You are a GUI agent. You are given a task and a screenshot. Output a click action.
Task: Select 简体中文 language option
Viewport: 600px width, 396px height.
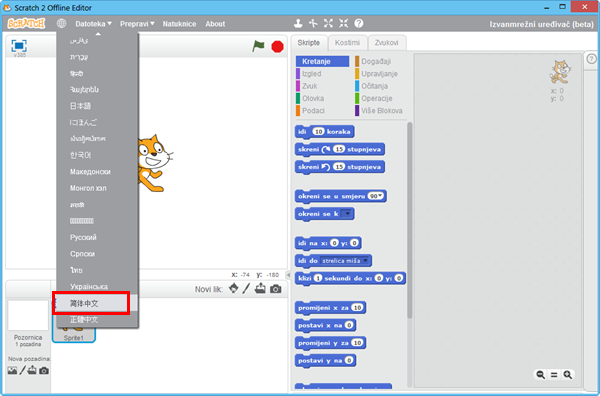[x=97, y=303]
